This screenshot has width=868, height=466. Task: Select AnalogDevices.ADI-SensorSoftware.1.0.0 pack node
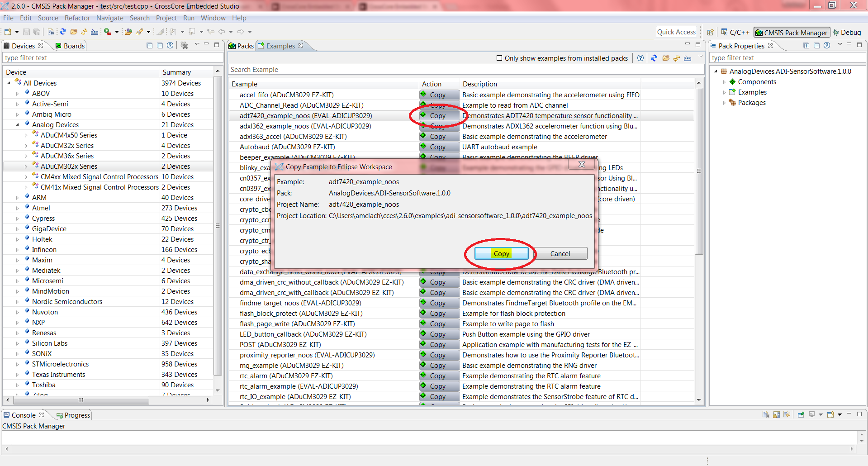point(790,71)
